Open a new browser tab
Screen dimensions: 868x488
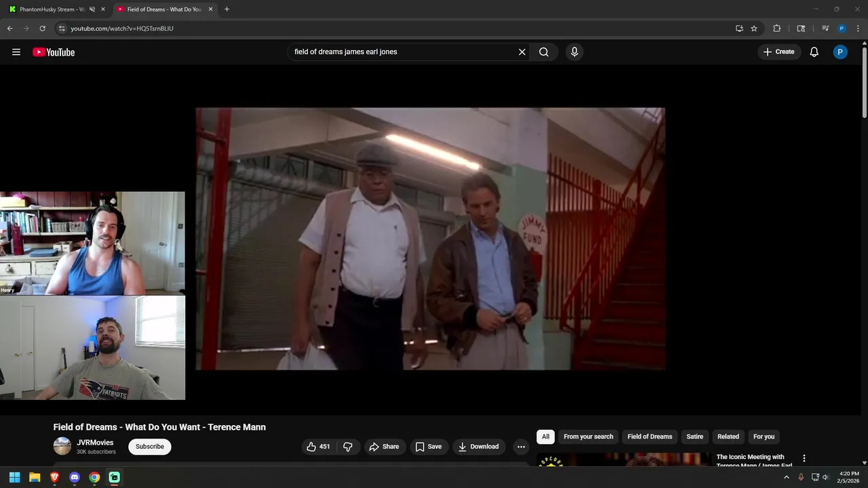pyautogui.click(x=226, y=9)
